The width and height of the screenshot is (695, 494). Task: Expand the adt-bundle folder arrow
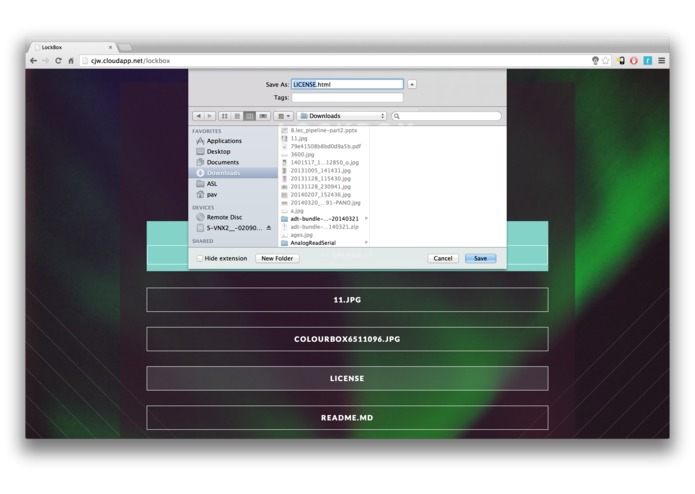tap(366, 218)
